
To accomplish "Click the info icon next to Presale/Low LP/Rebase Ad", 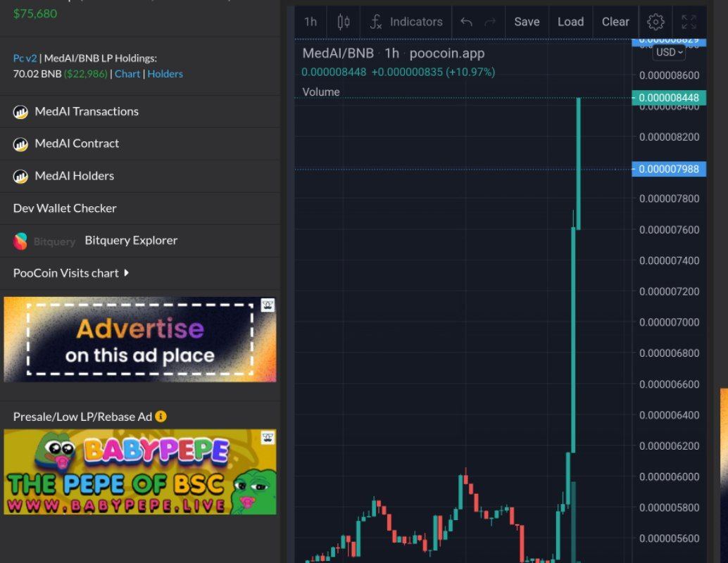I will click(x=161, y=416).
